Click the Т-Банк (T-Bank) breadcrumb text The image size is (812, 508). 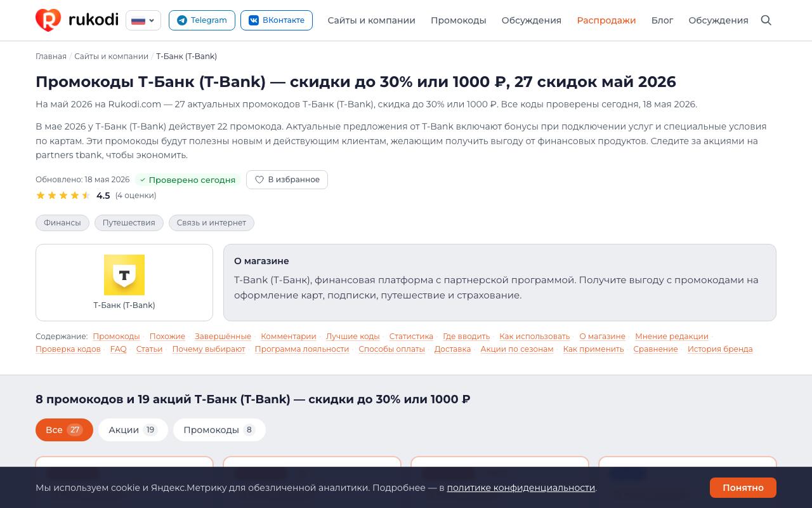click(x=187, y=57)
